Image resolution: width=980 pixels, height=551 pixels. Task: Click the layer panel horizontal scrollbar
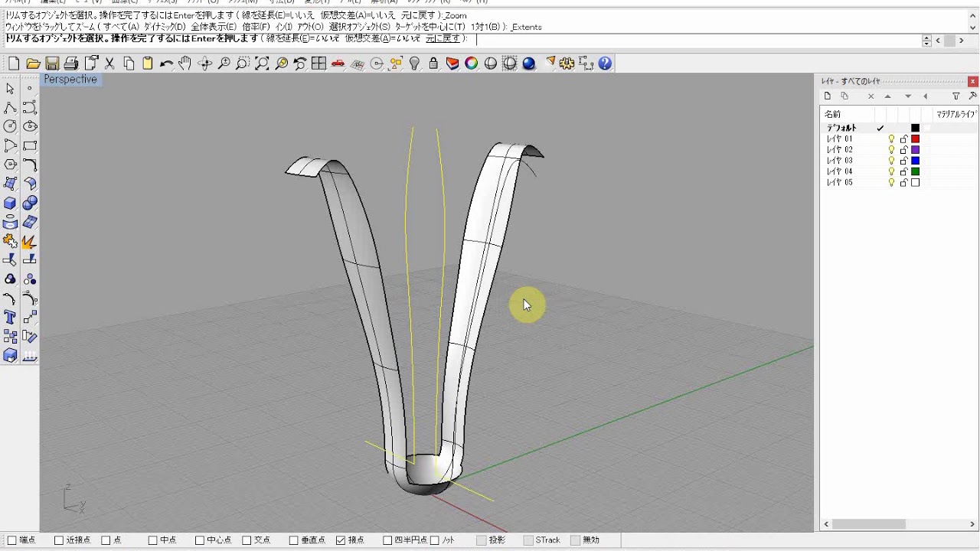click(869, 524)
